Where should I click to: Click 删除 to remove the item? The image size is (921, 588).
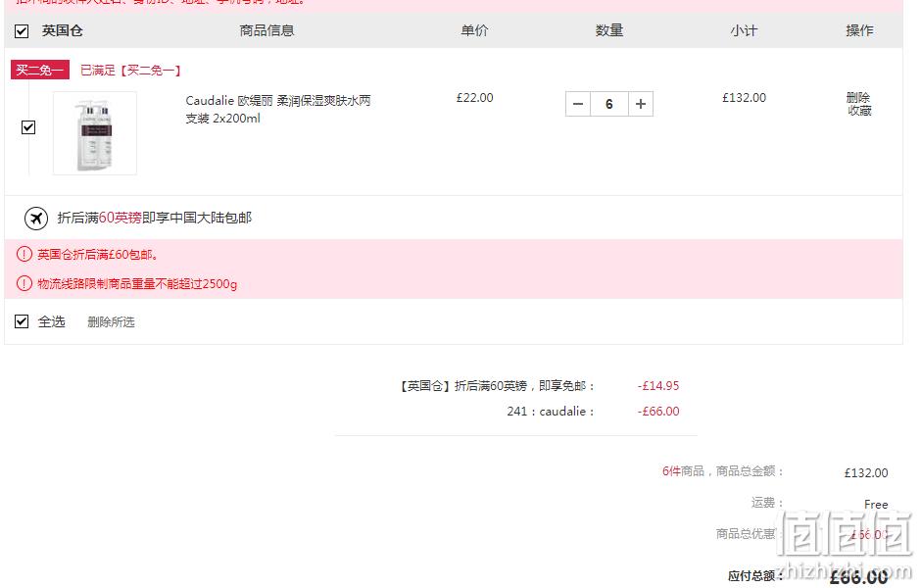pyautogui.click(x=858, y=97)
